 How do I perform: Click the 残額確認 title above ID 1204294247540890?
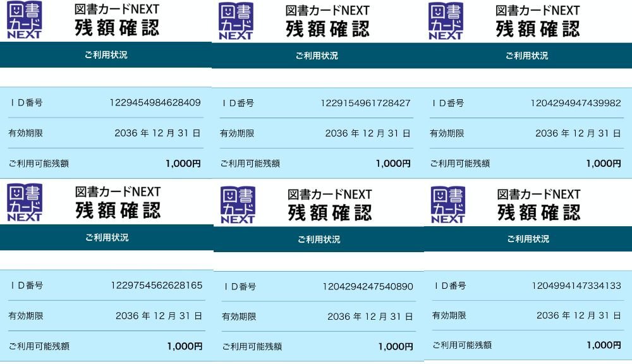(330, 213)
